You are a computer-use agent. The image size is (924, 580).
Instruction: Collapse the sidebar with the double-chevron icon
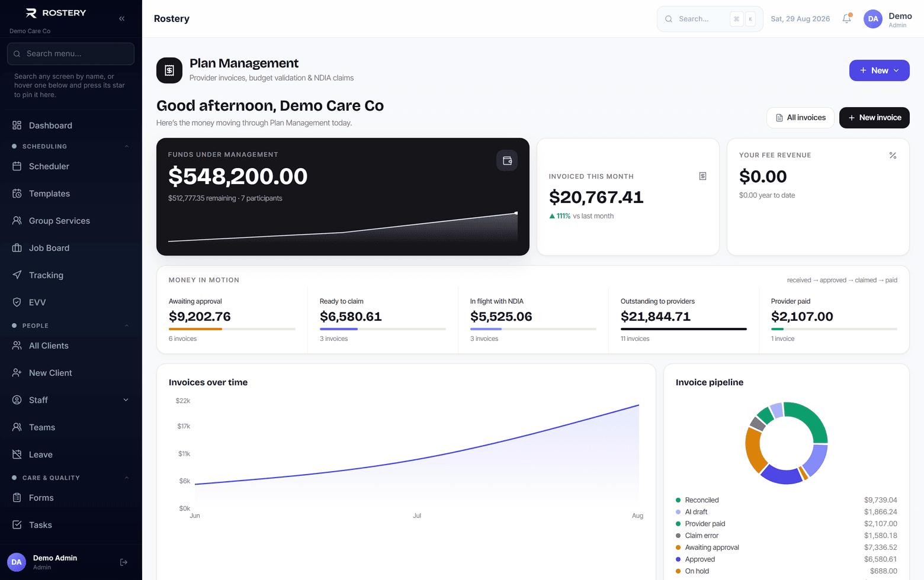pyautogui.click(x=121, y=18)
